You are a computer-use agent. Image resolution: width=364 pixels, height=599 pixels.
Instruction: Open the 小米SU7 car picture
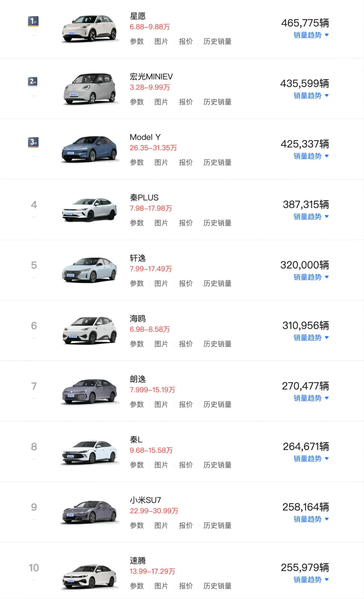(89, 512)
